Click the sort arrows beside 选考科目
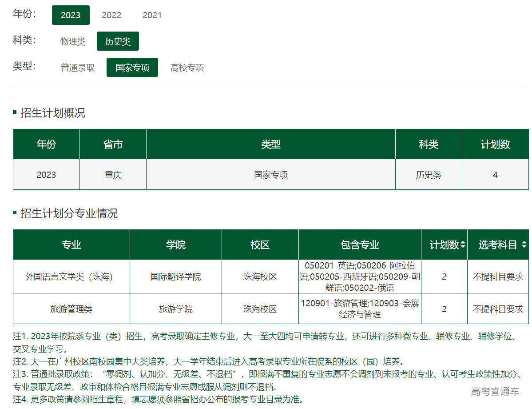This screenshot has width=532, height=409. pos(524,245)
